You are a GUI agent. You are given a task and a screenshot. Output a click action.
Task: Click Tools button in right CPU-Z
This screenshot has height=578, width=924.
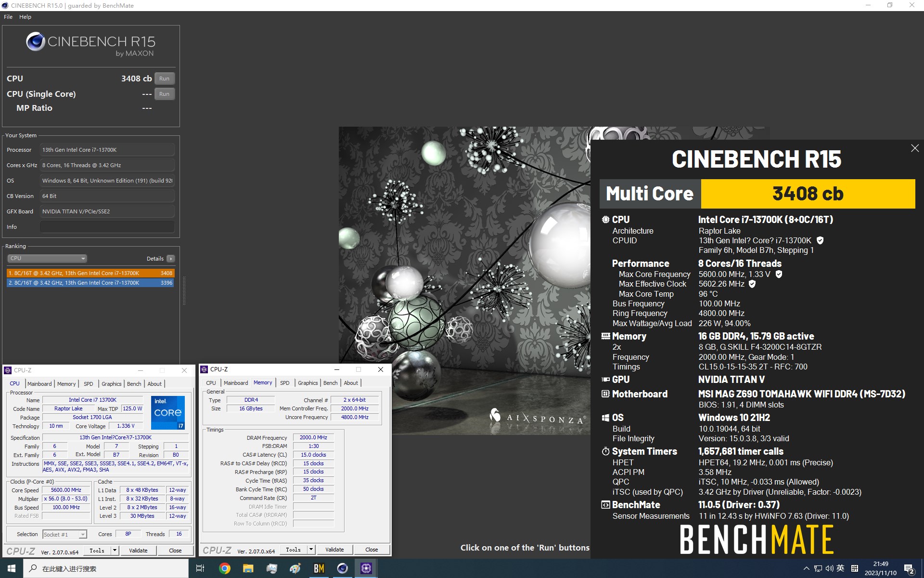293,549
